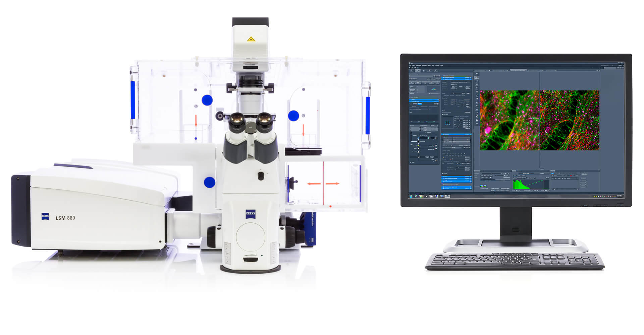Image resolution: width=644 pixels, height=335 pixels.
Task: Click the New document toolbar icon
Action: click(410, 68)
